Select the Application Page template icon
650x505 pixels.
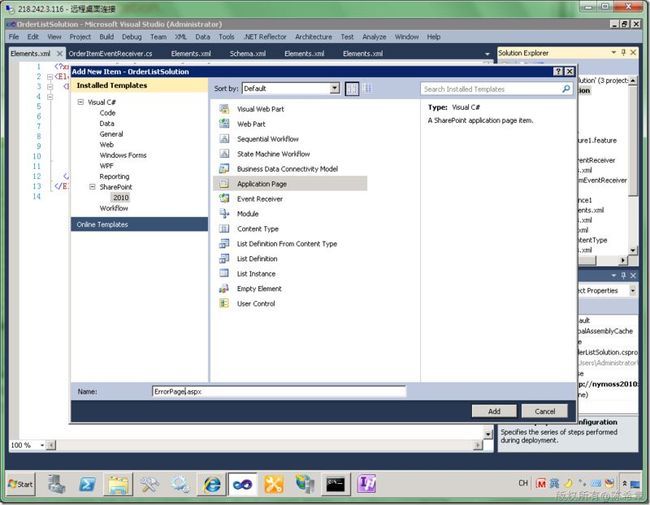click(224, 183)
